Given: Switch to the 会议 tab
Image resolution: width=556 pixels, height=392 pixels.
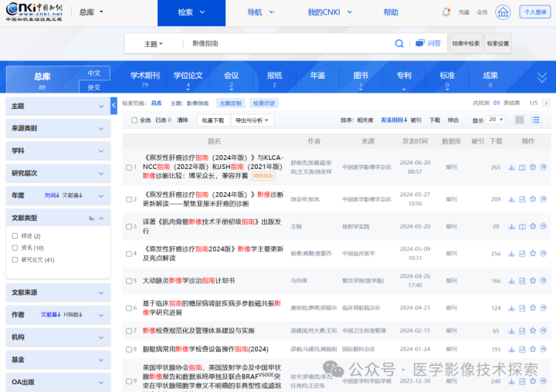Looking at the screenshot, I should (x=231, y=79).
